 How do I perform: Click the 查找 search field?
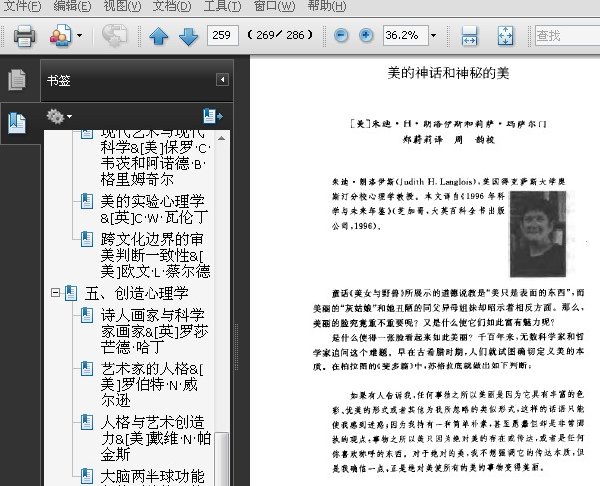[567, 36]
